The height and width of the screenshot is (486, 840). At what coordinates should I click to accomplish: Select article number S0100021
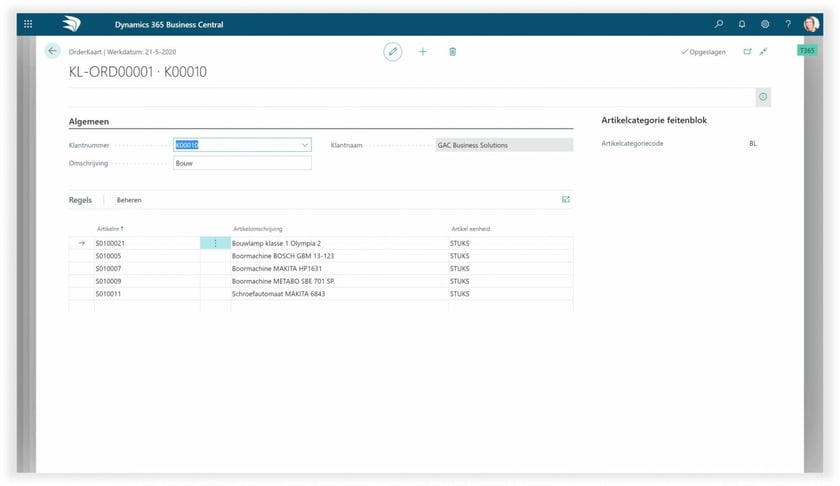coord(110,243)
